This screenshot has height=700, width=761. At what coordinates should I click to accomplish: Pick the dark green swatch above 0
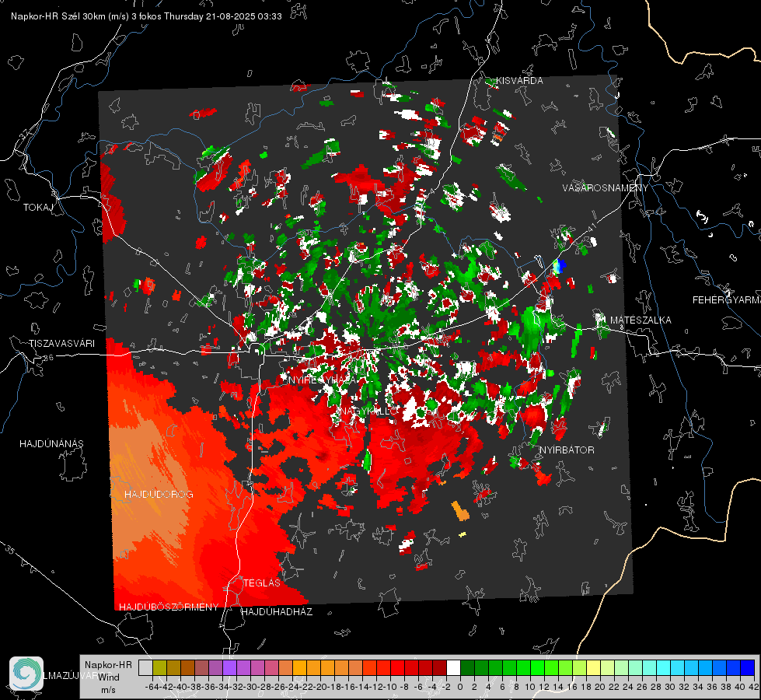coord(467,668)
